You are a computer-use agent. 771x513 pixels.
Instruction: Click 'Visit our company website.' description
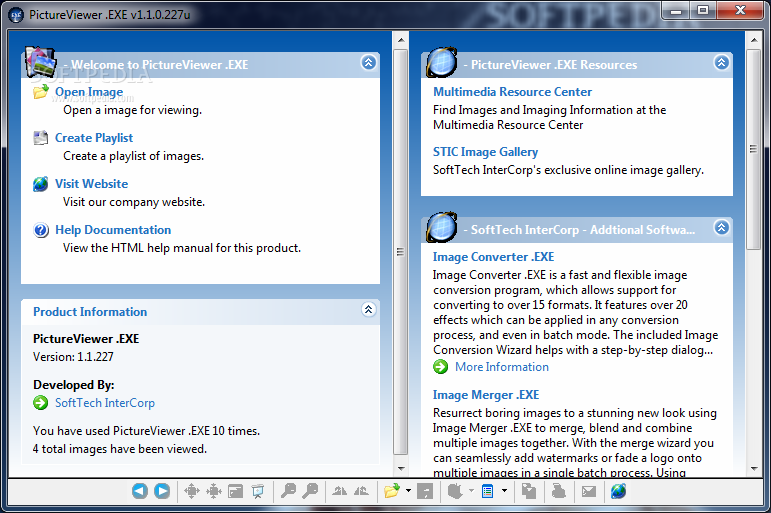(134, 202)
